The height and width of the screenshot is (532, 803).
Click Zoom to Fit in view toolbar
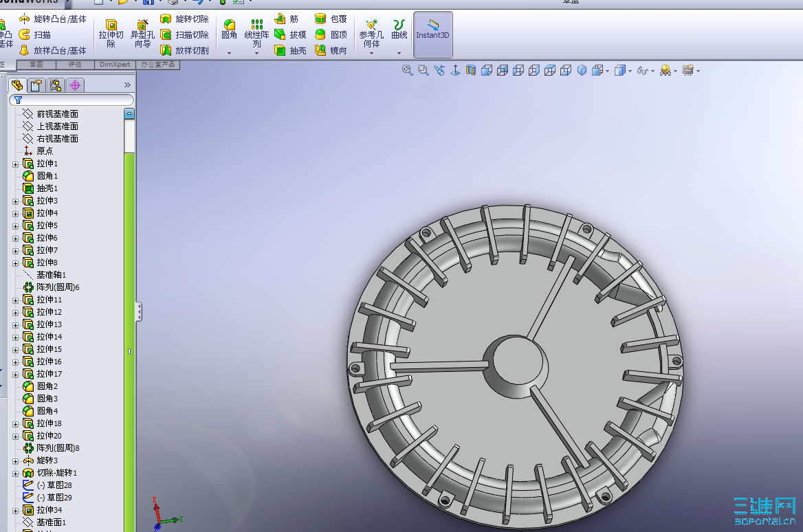tap(408, 70)
